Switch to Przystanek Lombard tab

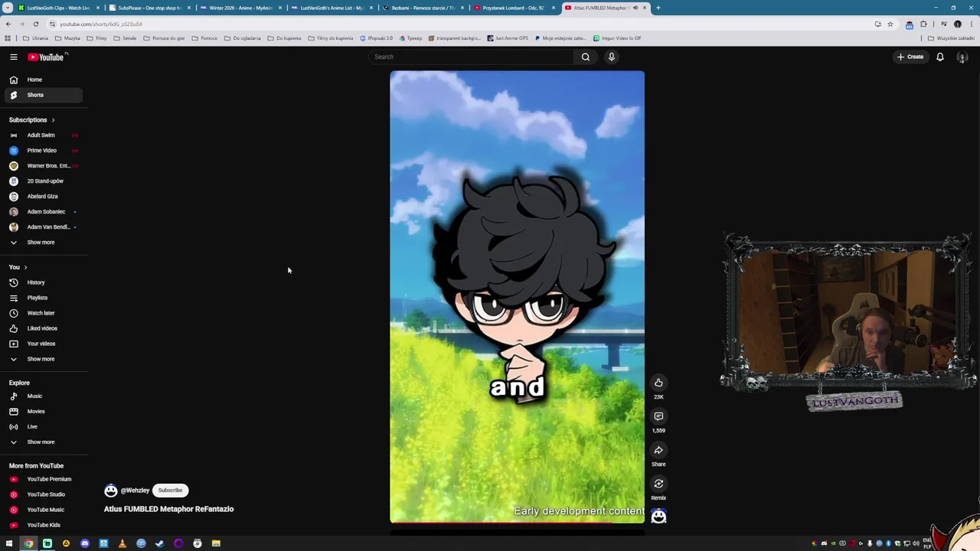coord(513,8)
